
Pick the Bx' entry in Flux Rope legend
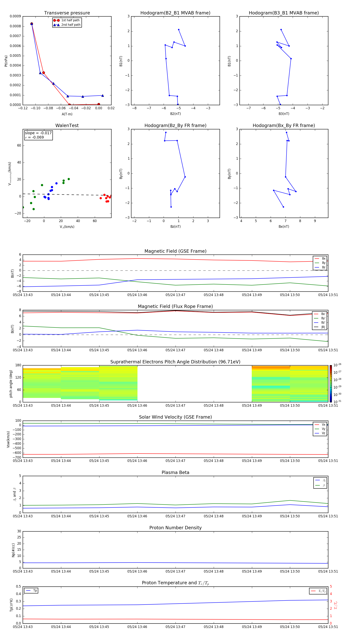point(320,314)
